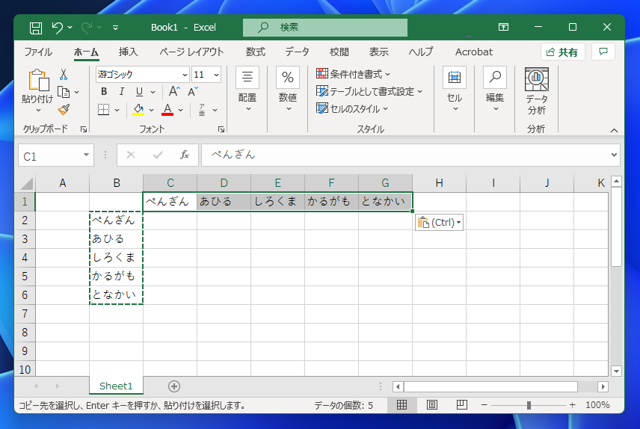Toggle bold formatting
The image size is (640, 429).
click(104, 91)
